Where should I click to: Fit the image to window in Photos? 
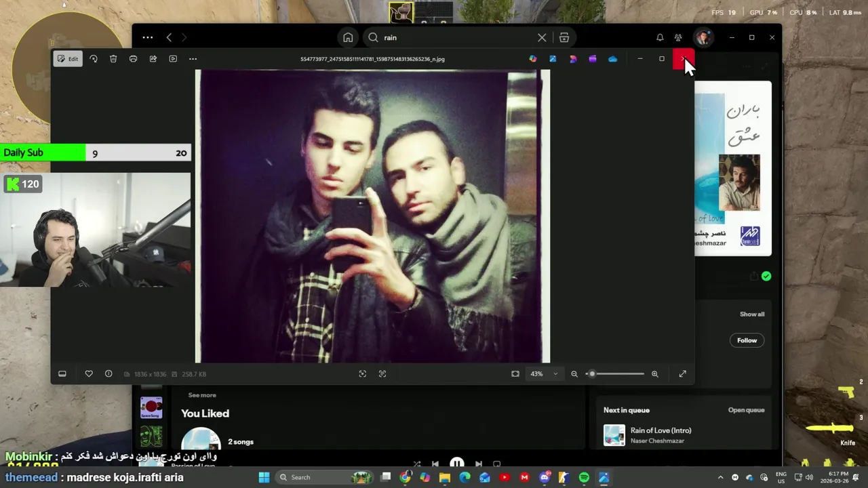coord(515,373)
